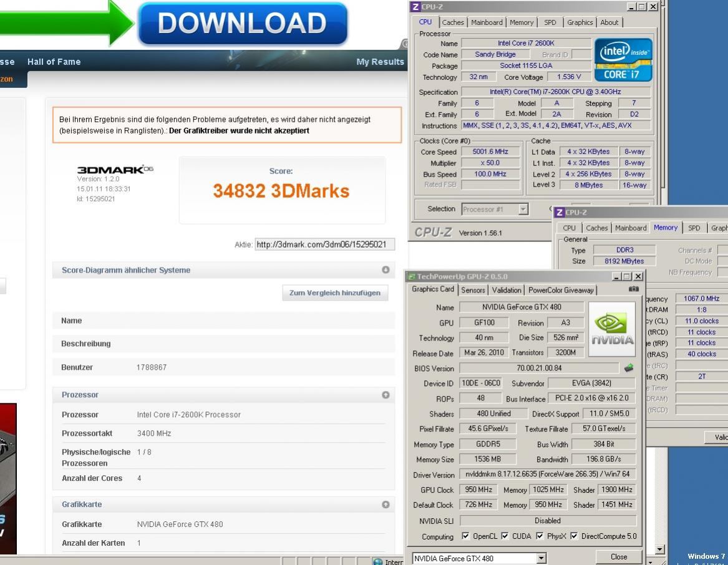Viewport: 728px width, 565px height.
Task: Click the BIOS save chip icon in GPU-Z
Action: click(x=629, y=368)
